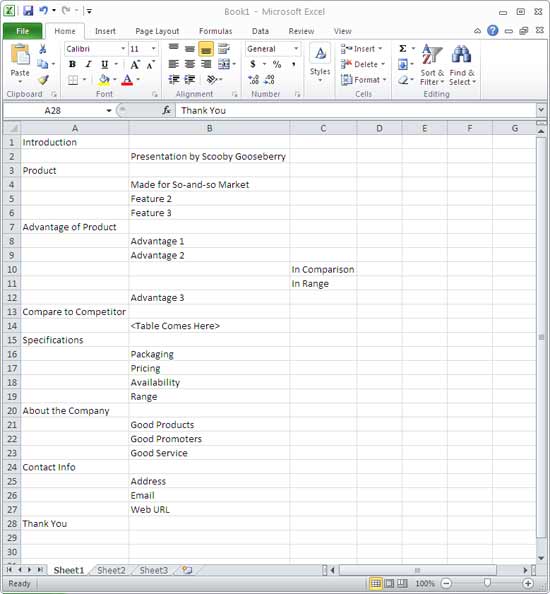The image size is (550, 594).
Task: Click the Format Painter brush icon
Action: pos(44,80)
